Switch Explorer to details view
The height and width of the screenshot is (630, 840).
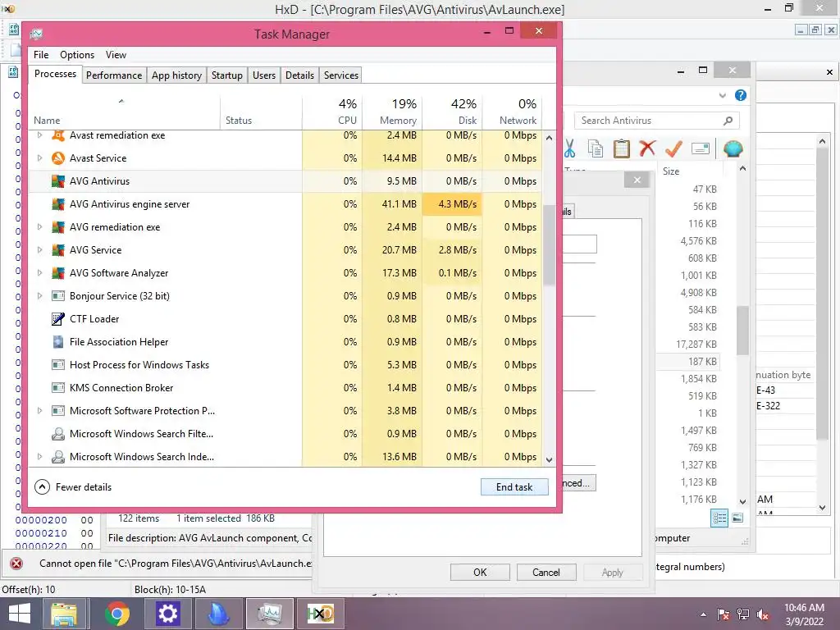pos(719,518)
